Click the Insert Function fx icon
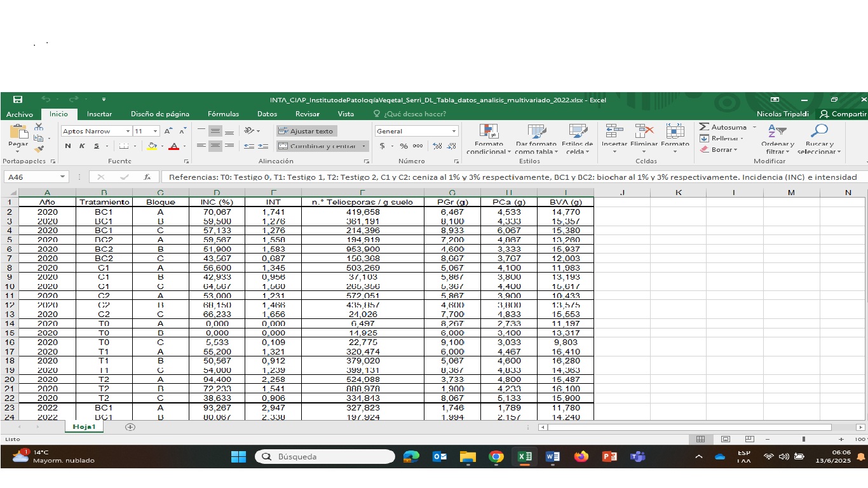868x488 pixels. pyautogui.click(x=147, y=177)
